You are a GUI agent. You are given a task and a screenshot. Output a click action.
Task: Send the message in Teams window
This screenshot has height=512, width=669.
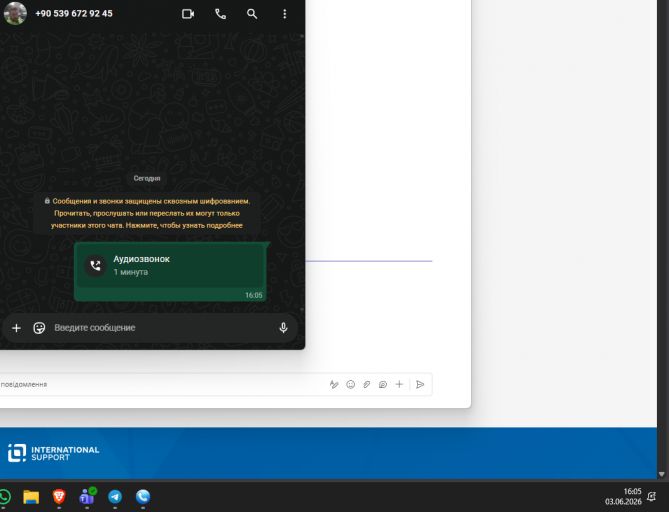click(420, 384)
